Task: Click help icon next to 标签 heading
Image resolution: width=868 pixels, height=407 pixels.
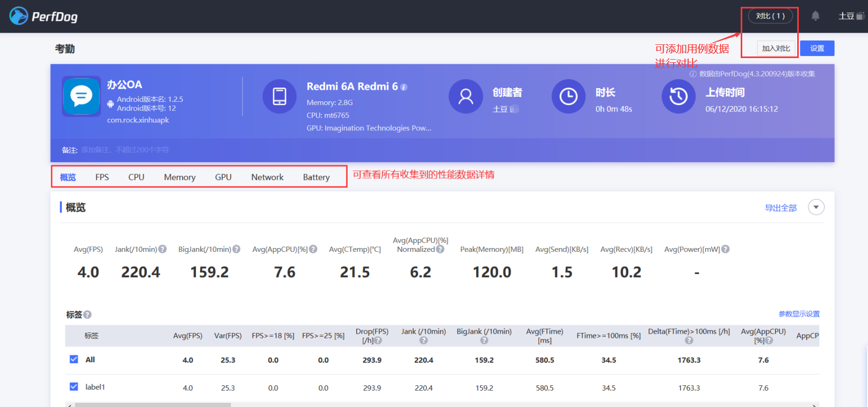Action: (88, 315)
